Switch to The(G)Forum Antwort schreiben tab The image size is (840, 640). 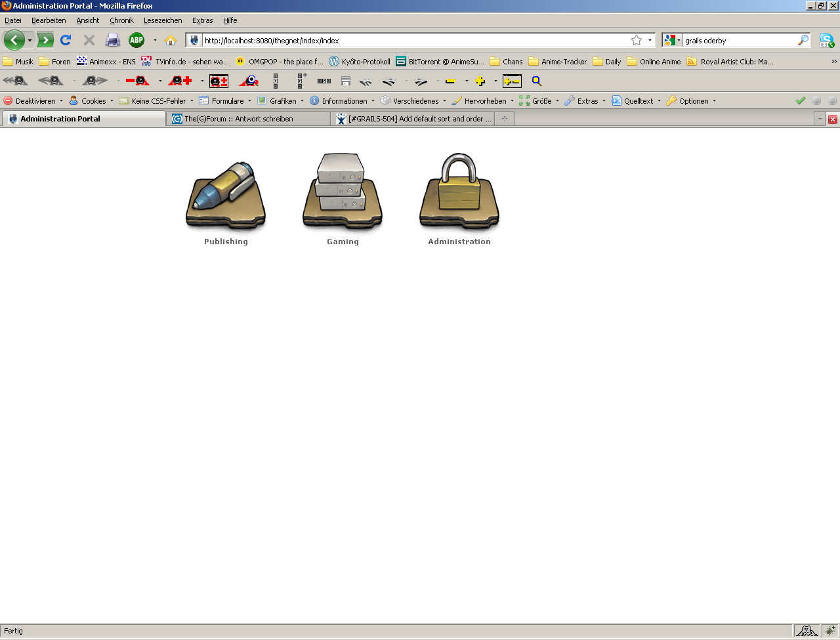(248, 119)
